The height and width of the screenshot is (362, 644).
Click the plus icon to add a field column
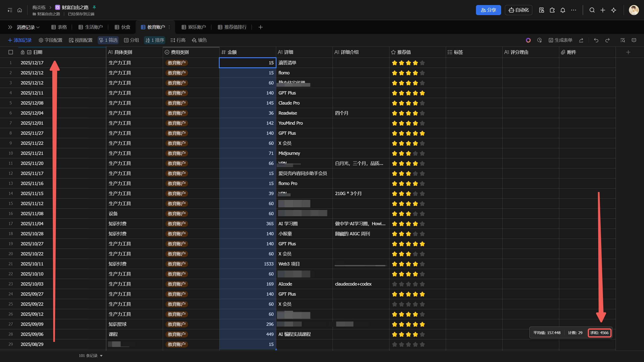pos(628,52)
